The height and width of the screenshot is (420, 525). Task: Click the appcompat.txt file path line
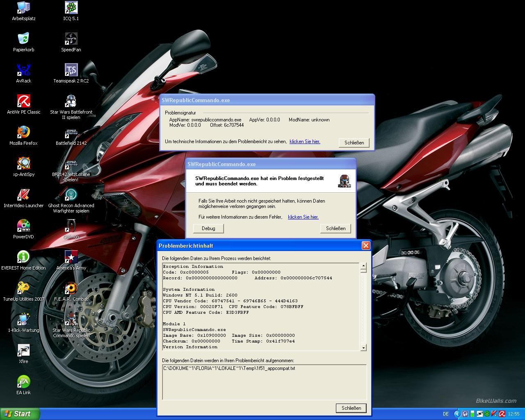coord(229,368)
